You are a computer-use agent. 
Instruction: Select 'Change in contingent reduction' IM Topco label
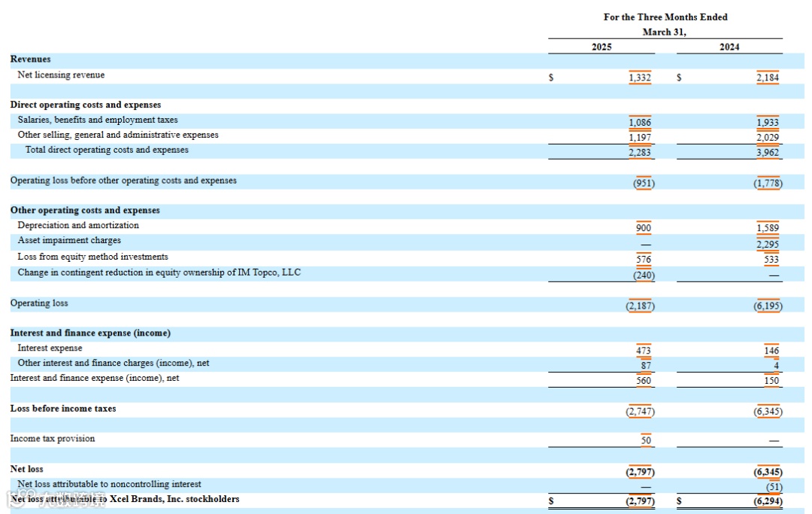[159, 272]
